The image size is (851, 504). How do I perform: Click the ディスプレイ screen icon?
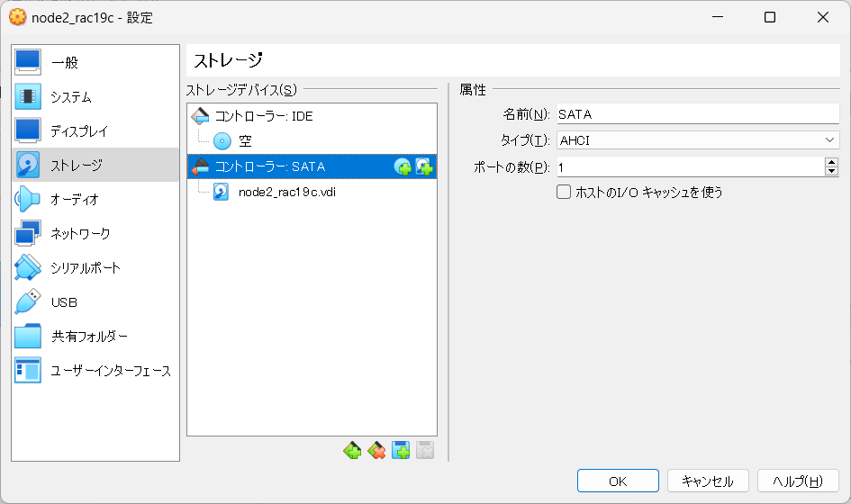click(x=28, y=130)
